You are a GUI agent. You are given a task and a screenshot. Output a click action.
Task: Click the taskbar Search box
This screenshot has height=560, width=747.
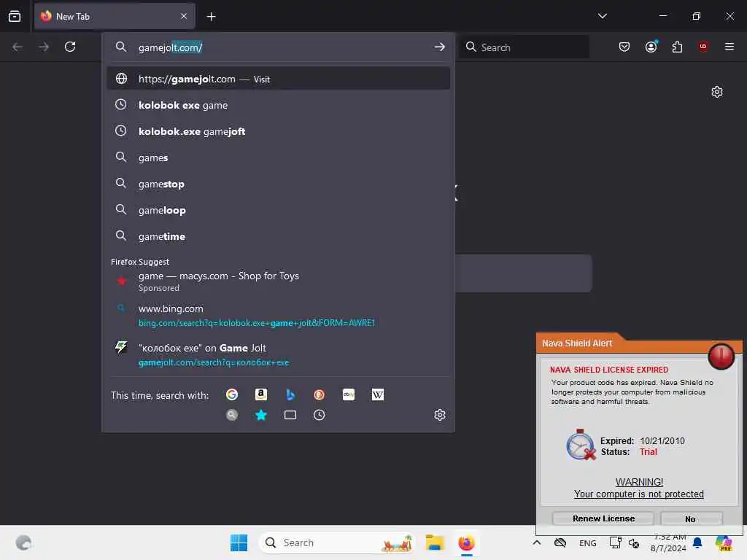[x=336, y=542]
